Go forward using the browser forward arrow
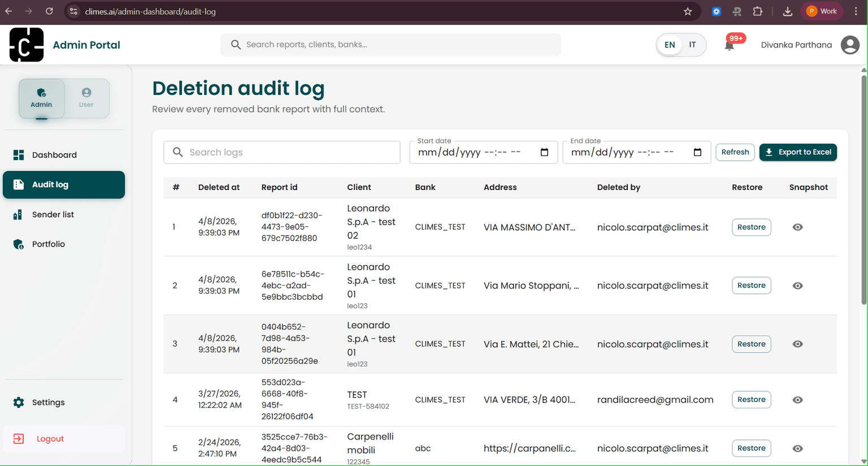 tap(29, 11)
